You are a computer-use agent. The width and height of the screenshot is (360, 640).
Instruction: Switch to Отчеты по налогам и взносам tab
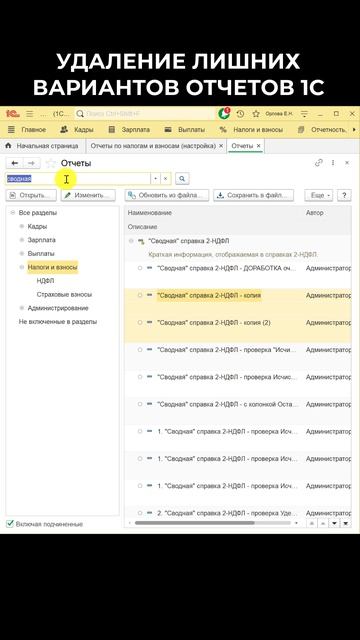(x=153, y=146)
